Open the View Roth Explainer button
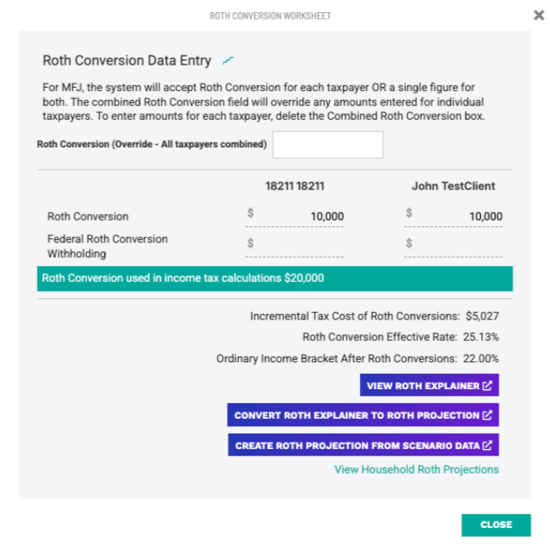The image size is (550, 554). (x=429, y=385)
